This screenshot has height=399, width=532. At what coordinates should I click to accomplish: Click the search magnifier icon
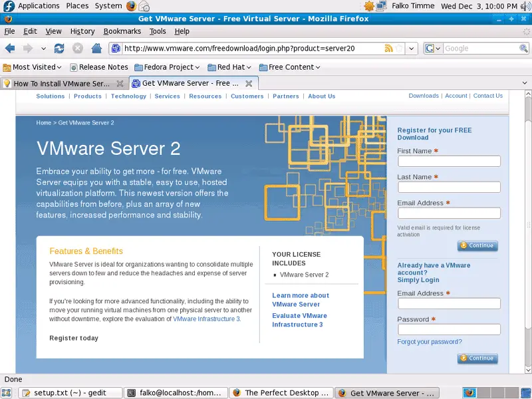(523, 49)
